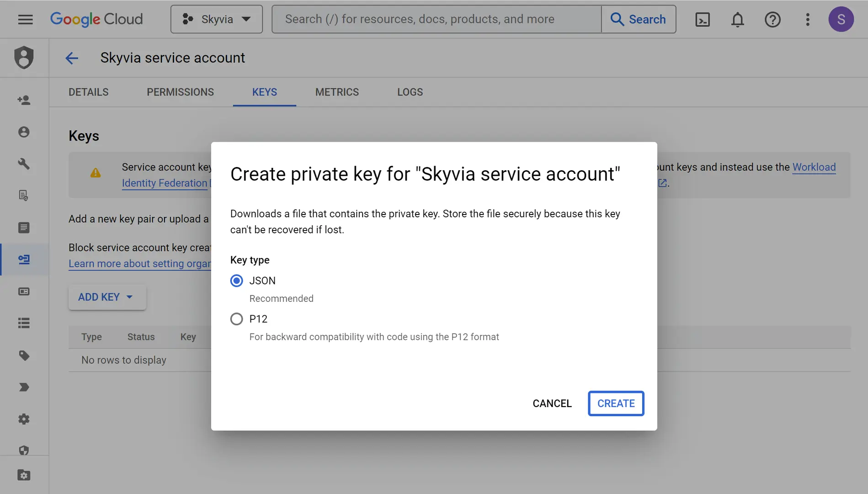Click the Skyvia service account page title
This screenshot has width=868, height=494.
(172, 58)
